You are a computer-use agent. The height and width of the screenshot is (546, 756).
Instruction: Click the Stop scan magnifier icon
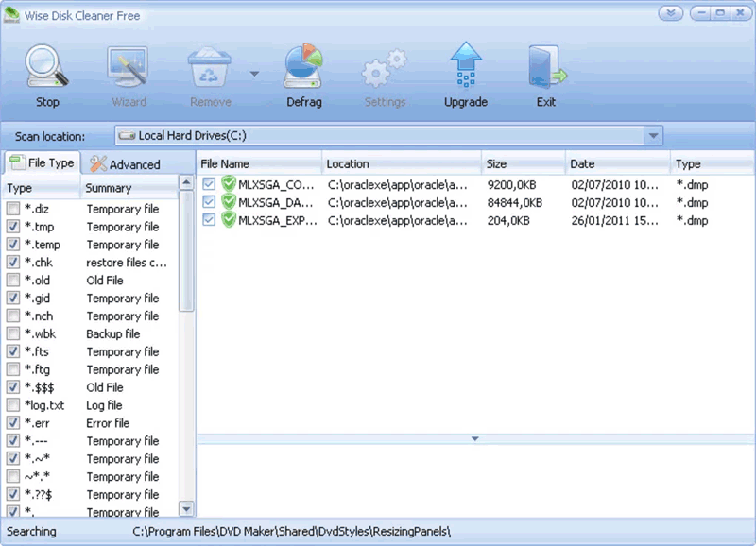point(46,66)
